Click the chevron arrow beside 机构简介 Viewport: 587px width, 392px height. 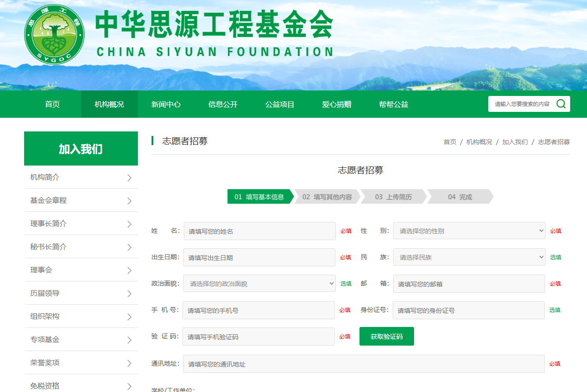[x=129, y=178]
